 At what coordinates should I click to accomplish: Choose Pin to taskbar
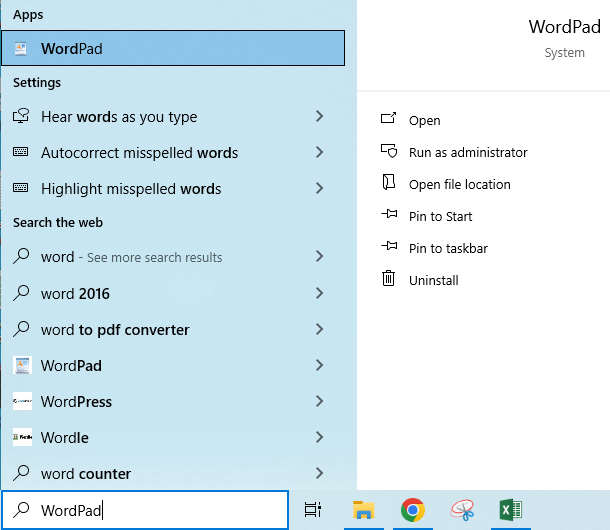(x=448, y=248)
